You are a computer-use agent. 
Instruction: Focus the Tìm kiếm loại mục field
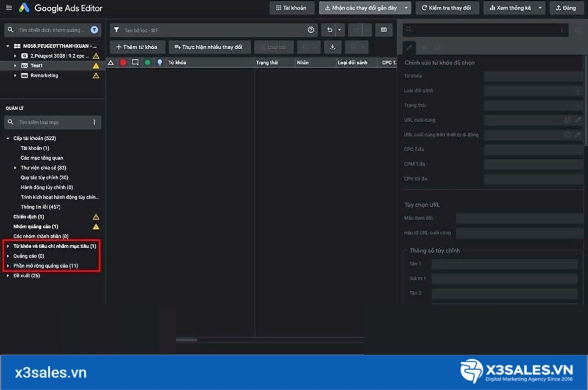(53, 122)
